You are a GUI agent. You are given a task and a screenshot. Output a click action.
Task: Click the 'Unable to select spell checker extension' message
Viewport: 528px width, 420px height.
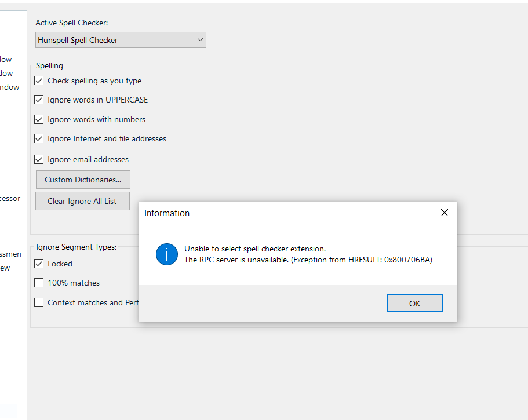[255, 249]
